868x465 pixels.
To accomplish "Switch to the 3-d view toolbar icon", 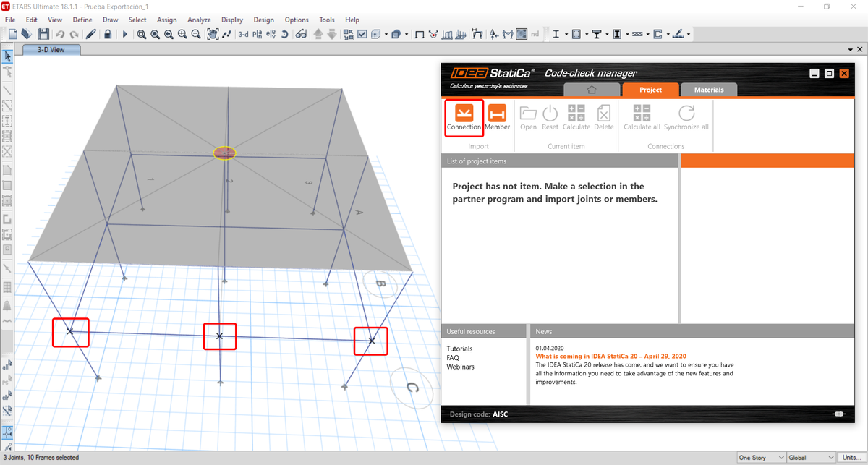I will (x=242, y=34).
